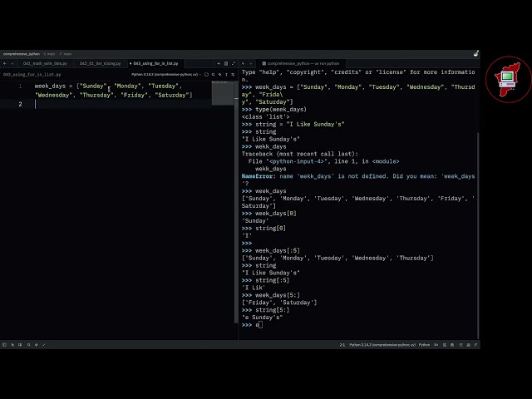Open Python 3.14.3 interpreter selector in editor toolbar
The height and width of the screenshot is (399, 532).
click(x=165, y=74)
